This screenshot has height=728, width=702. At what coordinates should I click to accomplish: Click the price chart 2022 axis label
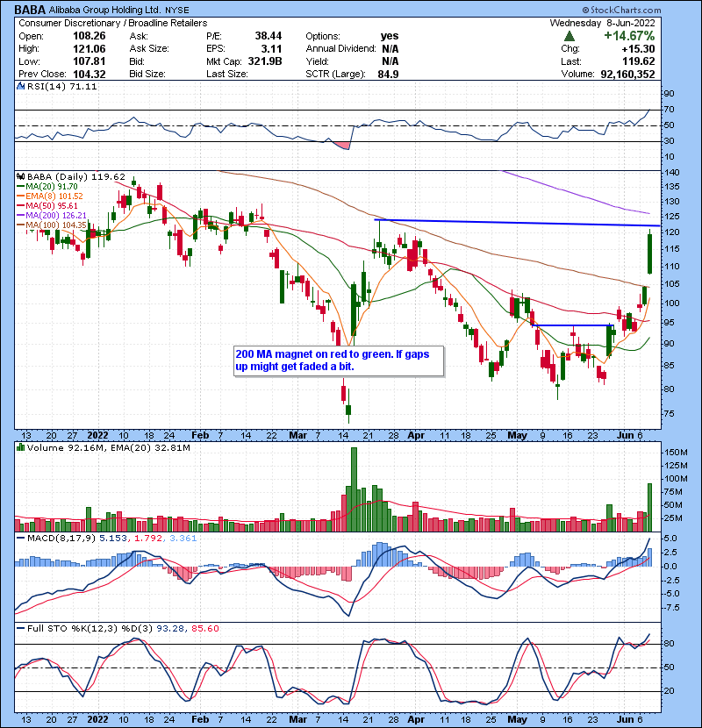coord(98,436)
